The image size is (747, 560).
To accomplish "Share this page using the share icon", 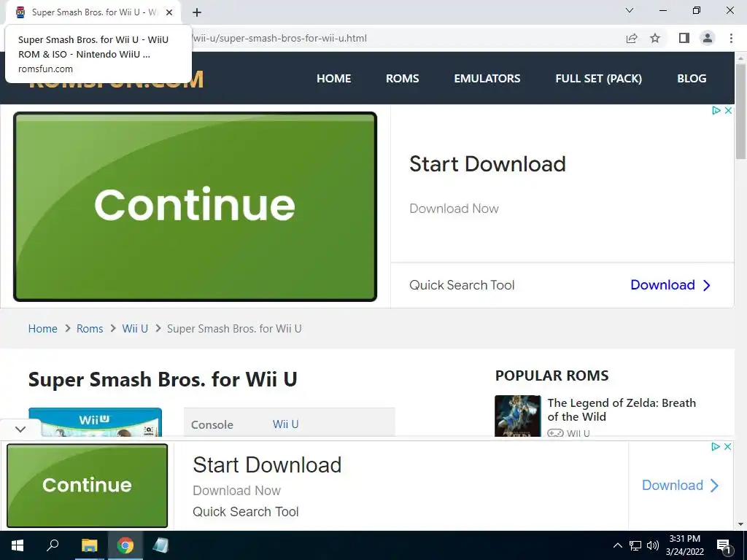I will [x=632, y=38].
